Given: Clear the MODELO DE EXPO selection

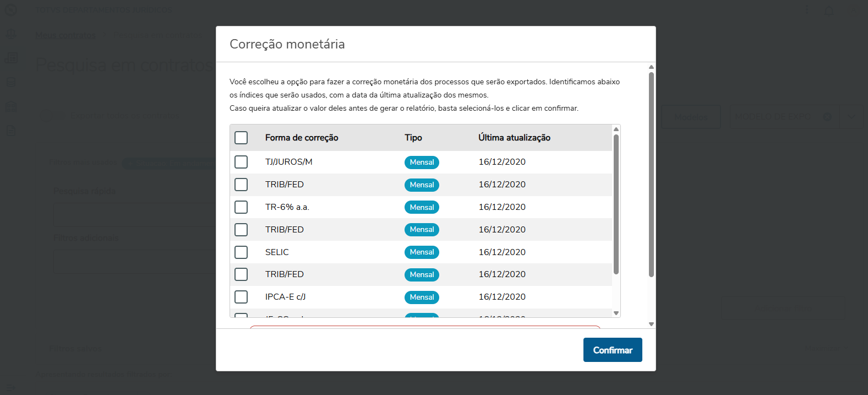Looking at the screenshot, I should pos(827,117).
